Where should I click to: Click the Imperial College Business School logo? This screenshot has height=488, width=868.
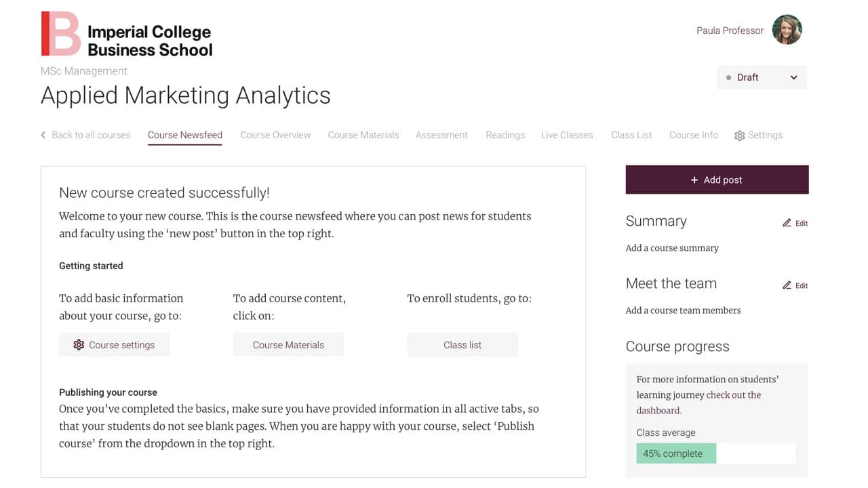pos(127,33)
